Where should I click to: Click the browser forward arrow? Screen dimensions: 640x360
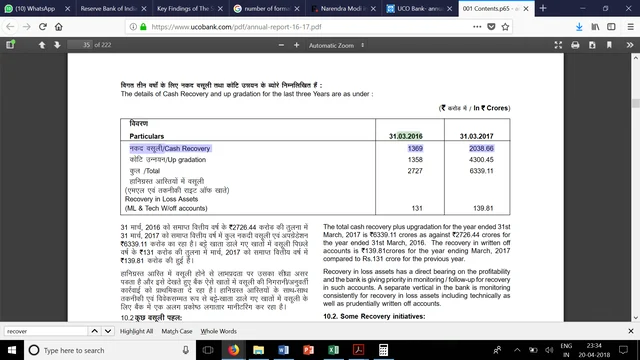27,27
